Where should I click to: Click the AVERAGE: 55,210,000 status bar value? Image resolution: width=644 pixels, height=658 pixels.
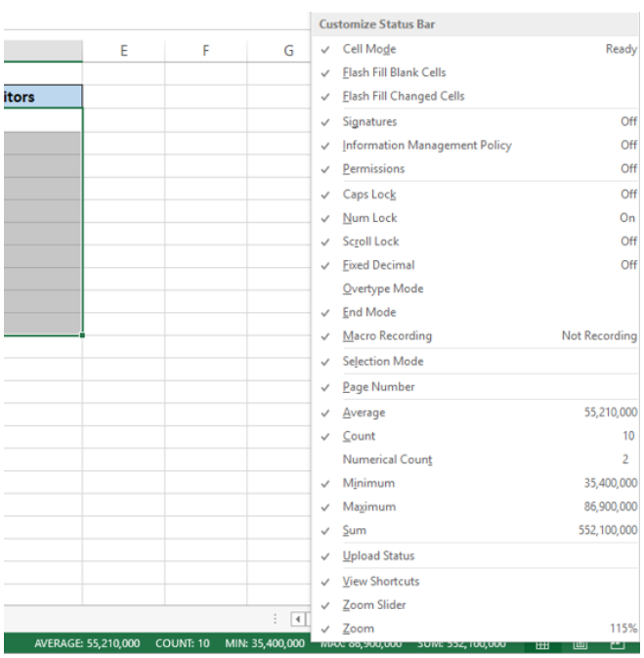[87, 643]
